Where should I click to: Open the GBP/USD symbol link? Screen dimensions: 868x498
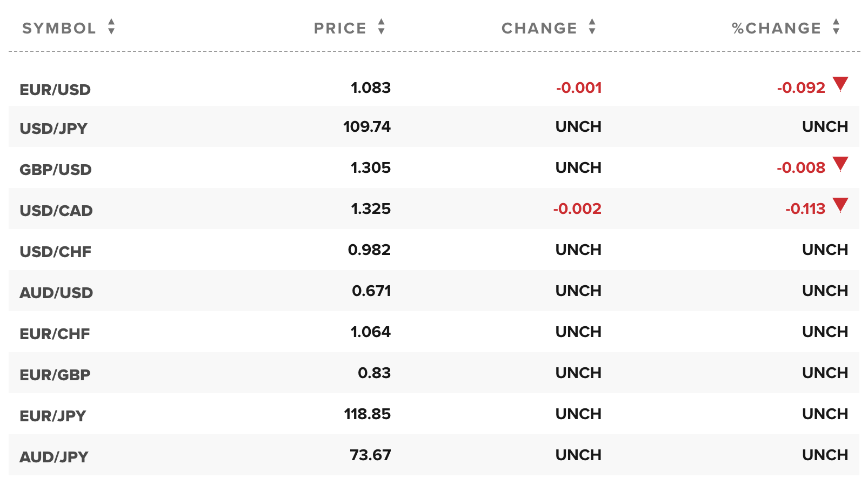56,170
